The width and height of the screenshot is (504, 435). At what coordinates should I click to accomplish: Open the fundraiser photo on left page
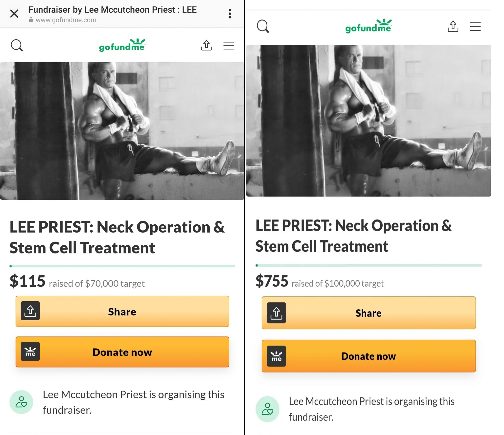pos(122,131)
